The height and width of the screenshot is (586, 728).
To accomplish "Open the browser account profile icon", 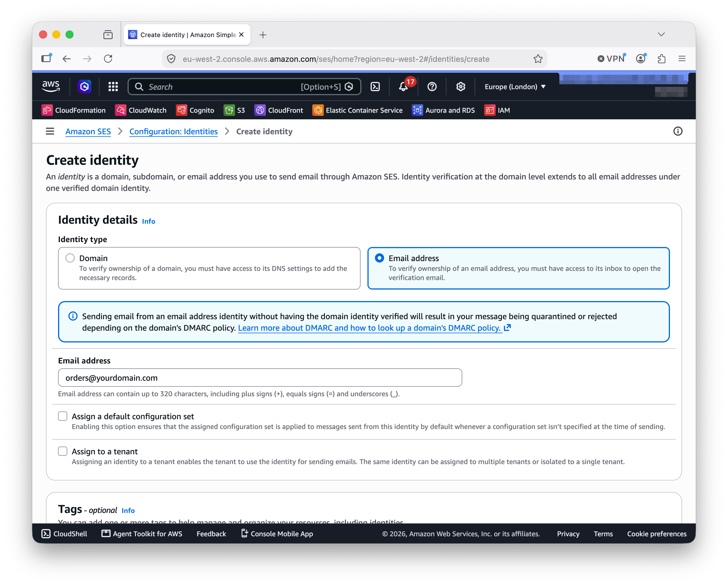I will coord(641,59).
